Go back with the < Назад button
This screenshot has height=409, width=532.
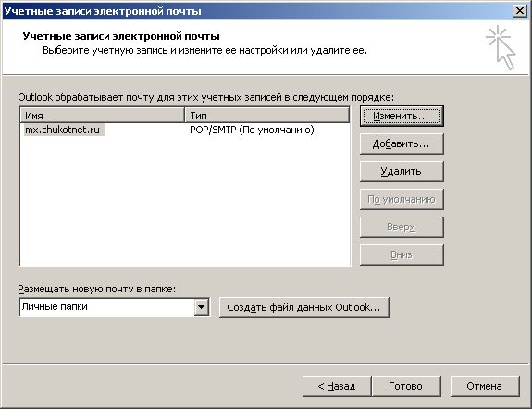[x=337, y=386]
